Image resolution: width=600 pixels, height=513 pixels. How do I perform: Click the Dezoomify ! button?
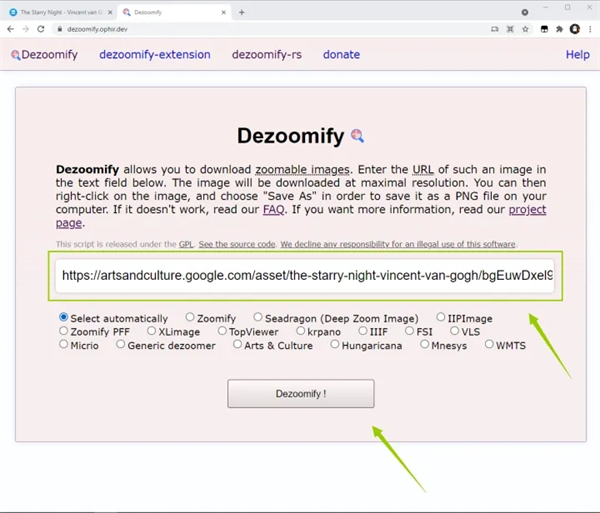pos(301,394)
